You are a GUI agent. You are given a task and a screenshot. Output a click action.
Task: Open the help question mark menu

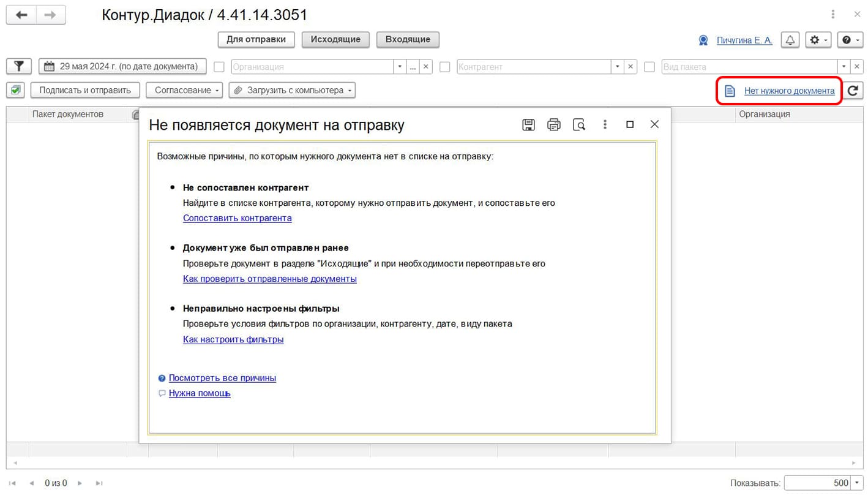tap(850, 40)
